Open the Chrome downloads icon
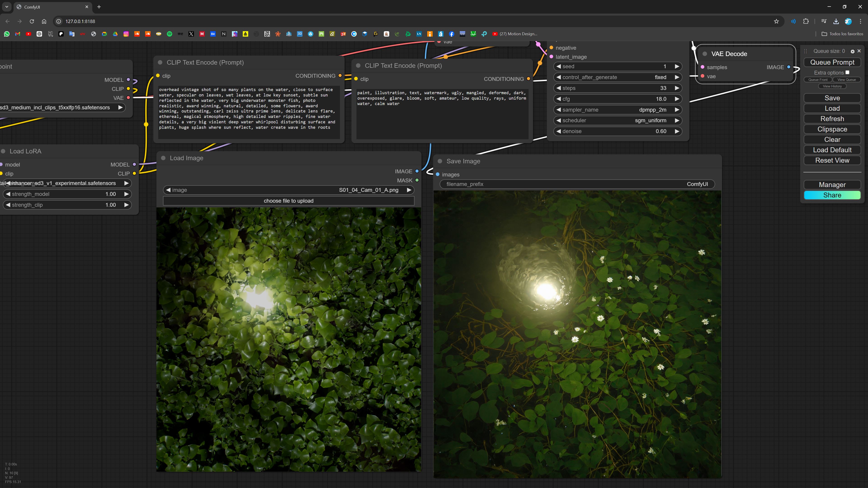This screenshot has width=868, height=488. coord(836,21)
